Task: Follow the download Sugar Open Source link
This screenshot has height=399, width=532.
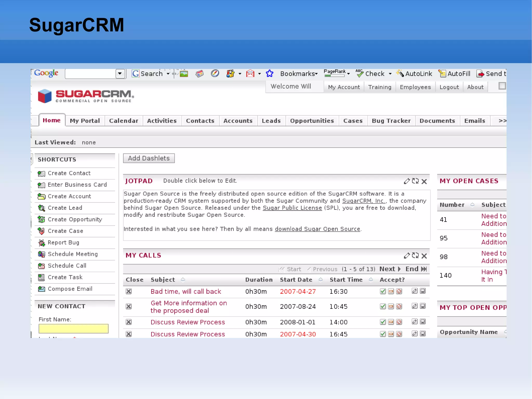Action: coord(317,229)
